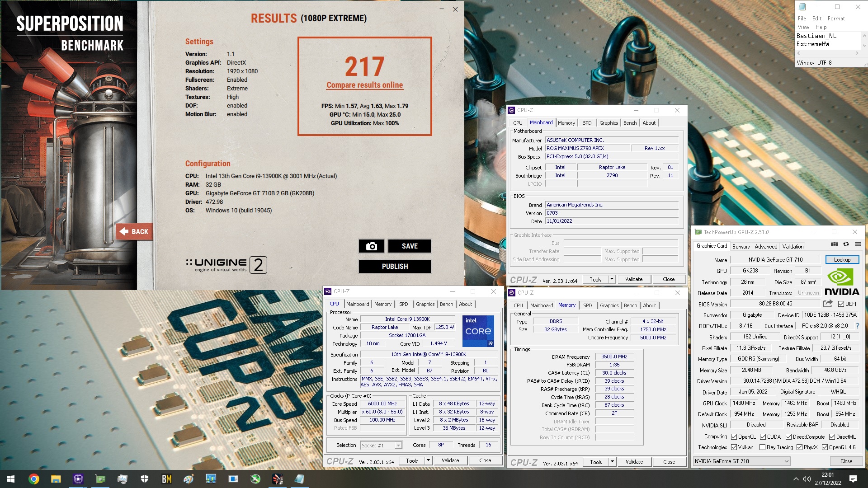
Task: Open the Socket #1 selection dropdown
Action: 381,445
